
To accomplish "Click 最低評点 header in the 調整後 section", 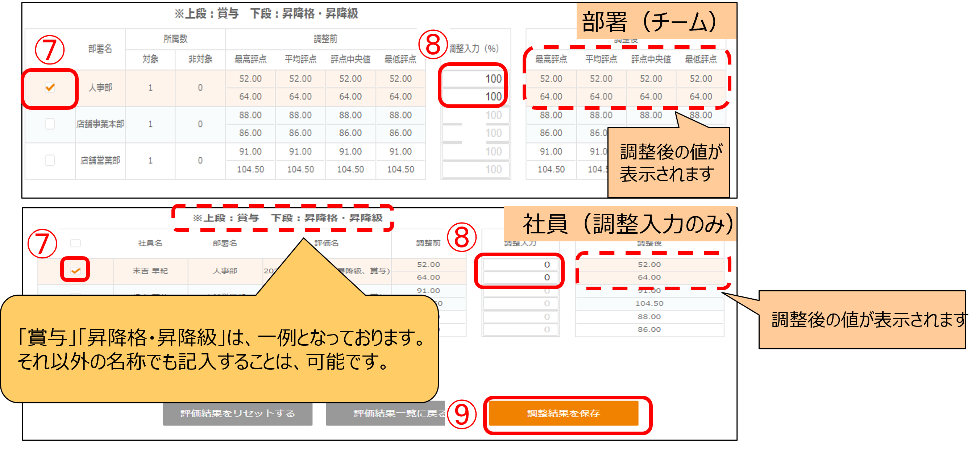I will pos(701,59).
